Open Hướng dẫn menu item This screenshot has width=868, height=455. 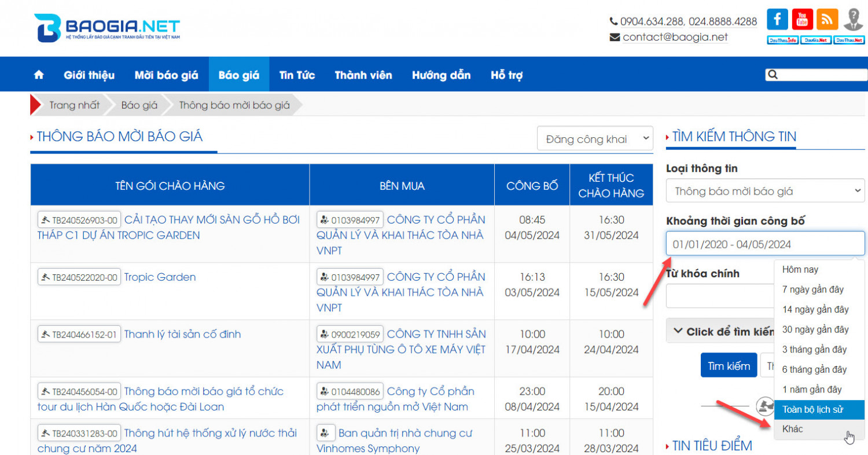tap(442, 75)
